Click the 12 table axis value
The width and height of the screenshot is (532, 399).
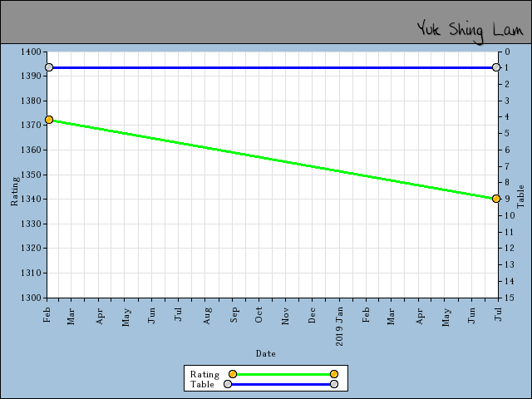[x=510, y=248]
